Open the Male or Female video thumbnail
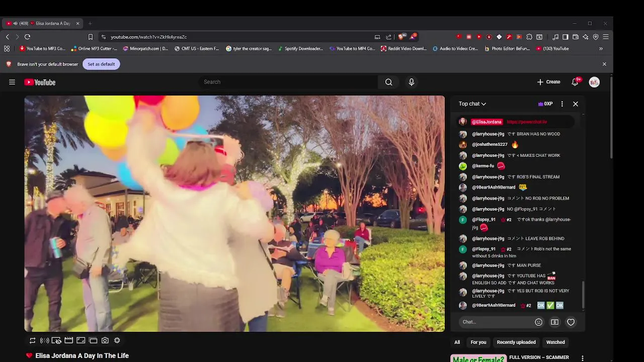 (478, 358)
